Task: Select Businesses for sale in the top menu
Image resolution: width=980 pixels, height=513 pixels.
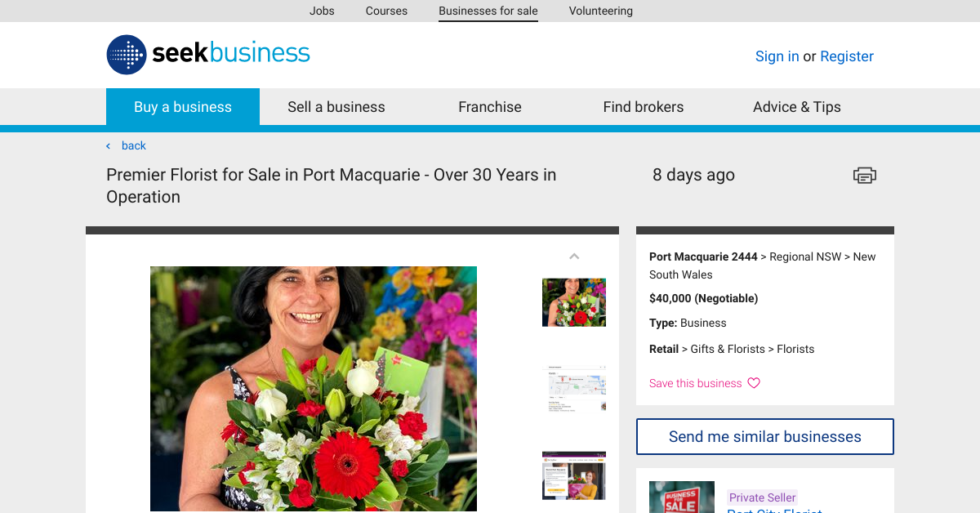Action: pyautogui.click(x=488, y=11)
